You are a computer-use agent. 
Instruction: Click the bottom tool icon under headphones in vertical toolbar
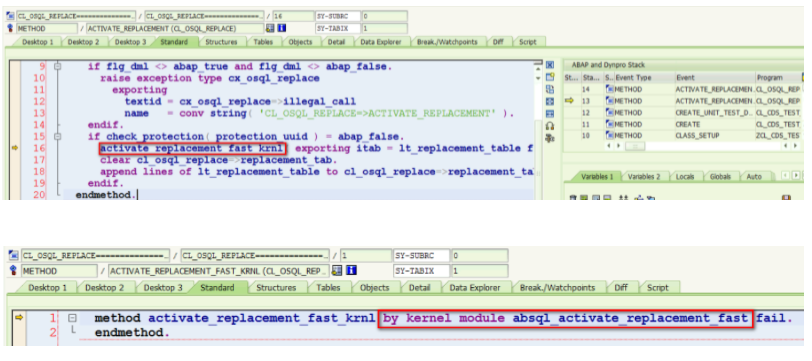(x=550, y=137)
